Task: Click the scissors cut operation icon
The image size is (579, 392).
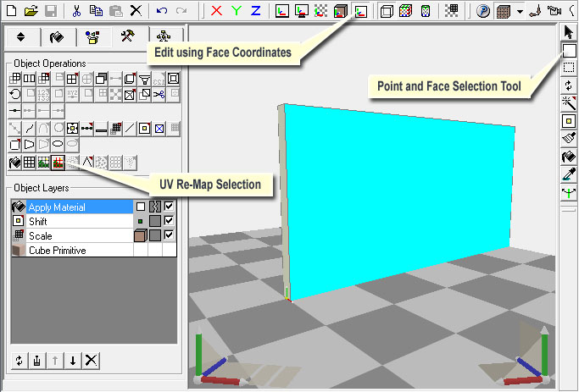Action: coord(159,94)
